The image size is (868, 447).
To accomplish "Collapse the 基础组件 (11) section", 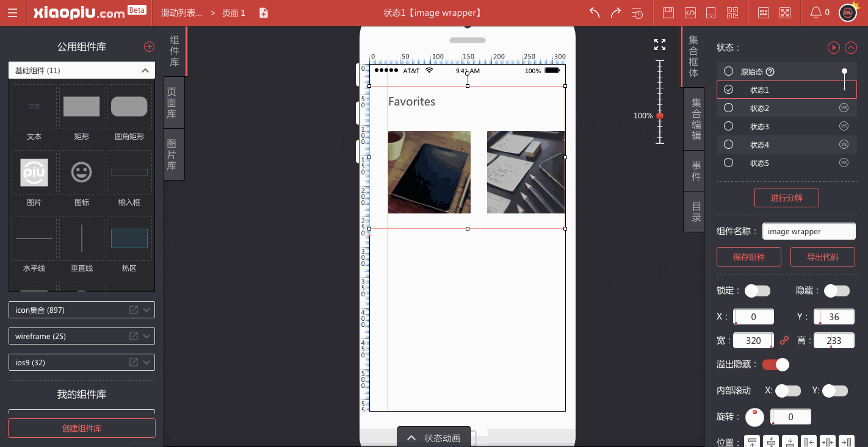I will tap(145, 71).
